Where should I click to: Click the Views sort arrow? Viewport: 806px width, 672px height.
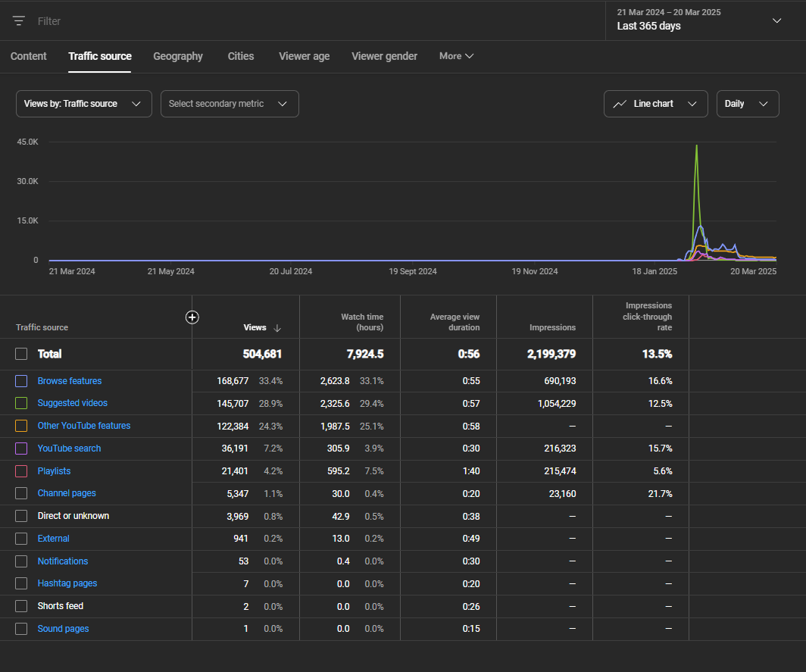pos(277,328)
